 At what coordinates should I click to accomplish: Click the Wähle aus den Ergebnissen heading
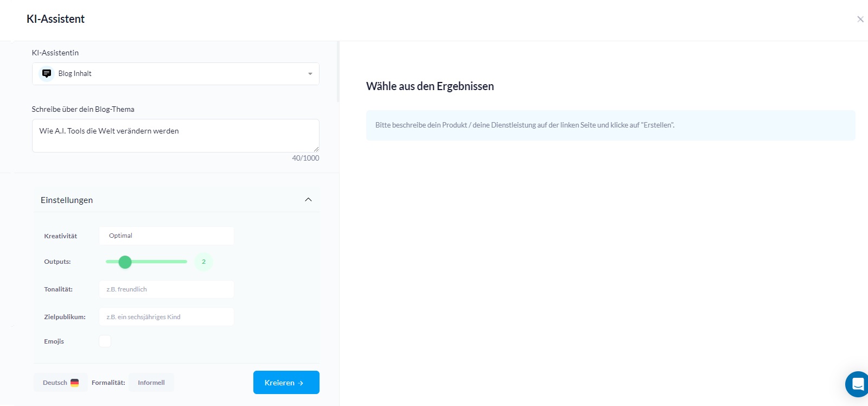click(430, 86)
